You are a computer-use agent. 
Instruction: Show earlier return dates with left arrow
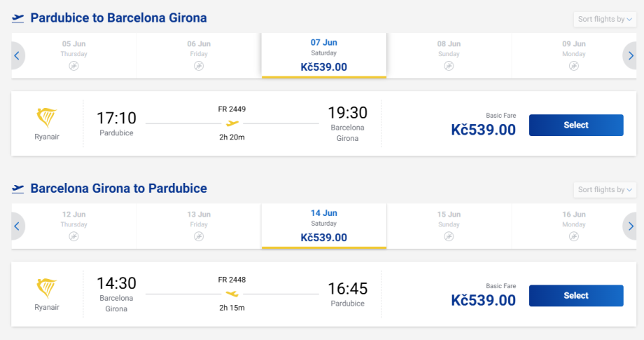pyautogui.click(x=17, y=226)
